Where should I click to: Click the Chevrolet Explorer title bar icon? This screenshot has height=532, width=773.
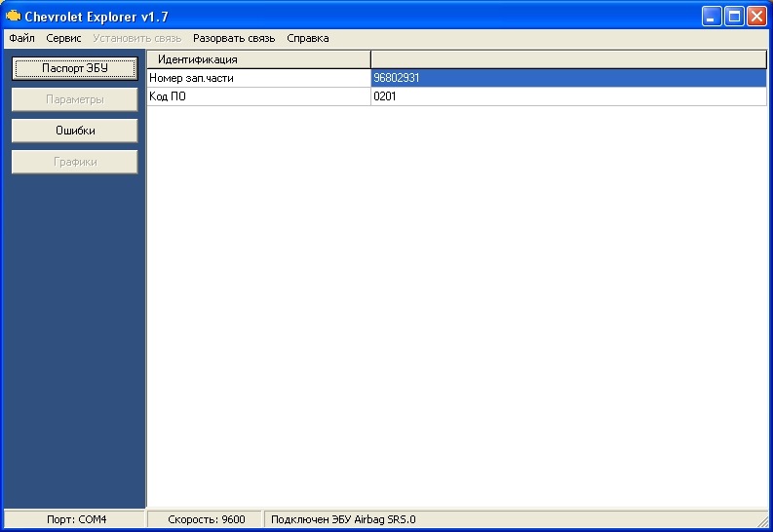coord(13,17)
